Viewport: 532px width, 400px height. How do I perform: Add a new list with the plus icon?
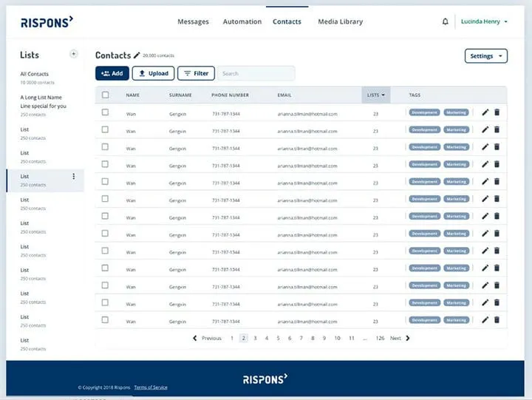pos(73,54)
